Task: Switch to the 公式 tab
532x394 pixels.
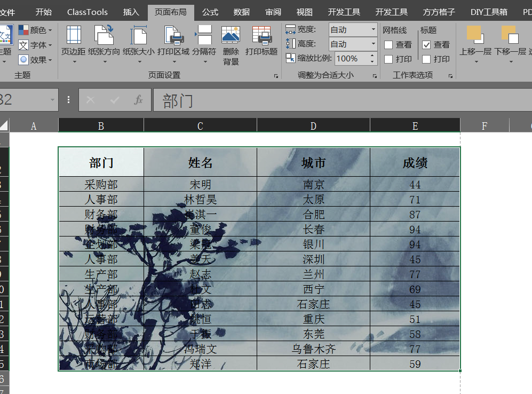Action: [210, 12]
